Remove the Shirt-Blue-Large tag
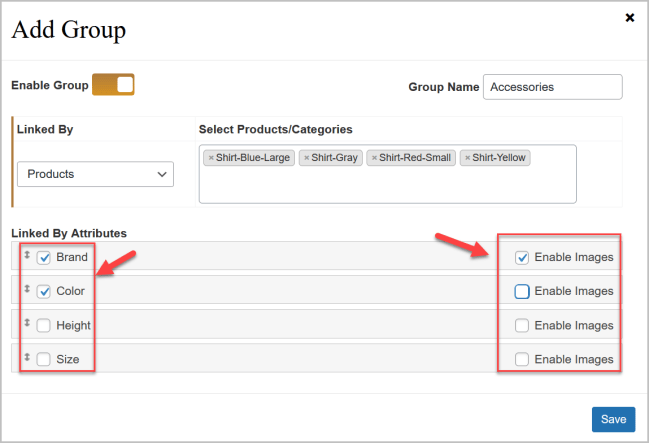The width and height of the screenshot is (649, 443). 210,158
